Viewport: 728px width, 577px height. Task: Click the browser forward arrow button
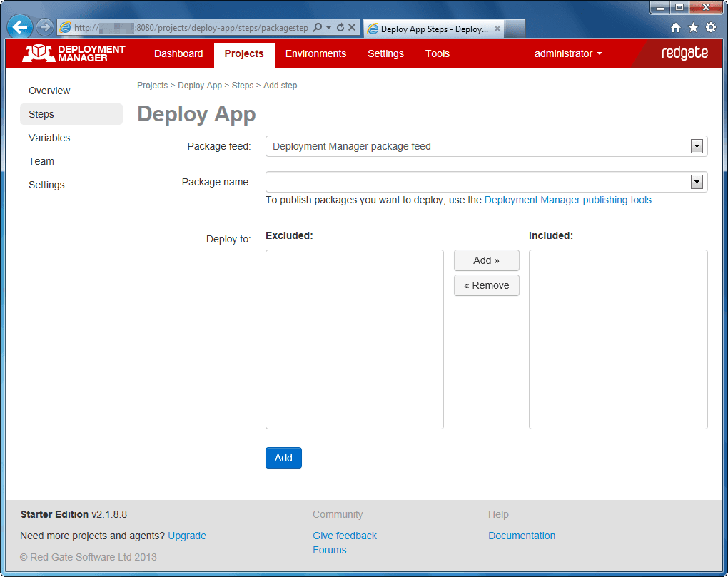click(x=44, y=27)
